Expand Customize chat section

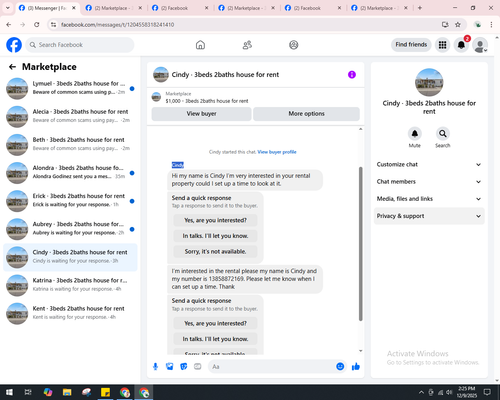pyautogui.click(x=429, y=164)
